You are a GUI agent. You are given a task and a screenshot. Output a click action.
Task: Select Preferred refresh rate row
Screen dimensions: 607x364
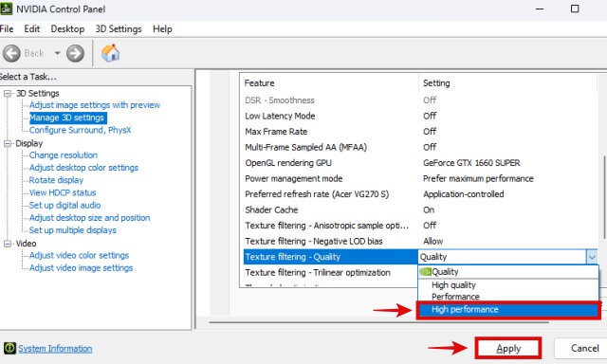(419, 194)
